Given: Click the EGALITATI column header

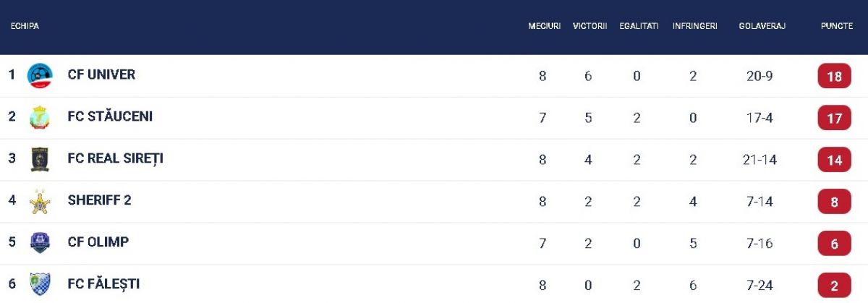Looking at the screenshot, I should tap(639, 26).
